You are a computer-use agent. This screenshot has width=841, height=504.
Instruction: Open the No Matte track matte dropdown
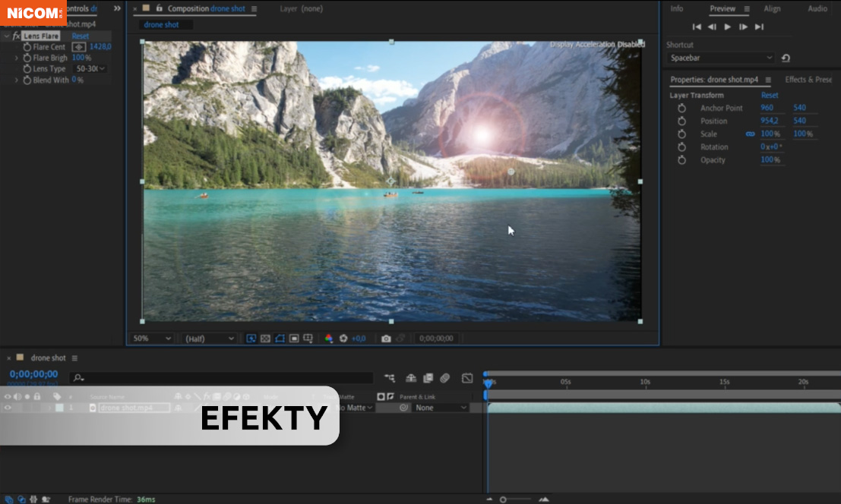click(x=355, y=408)
